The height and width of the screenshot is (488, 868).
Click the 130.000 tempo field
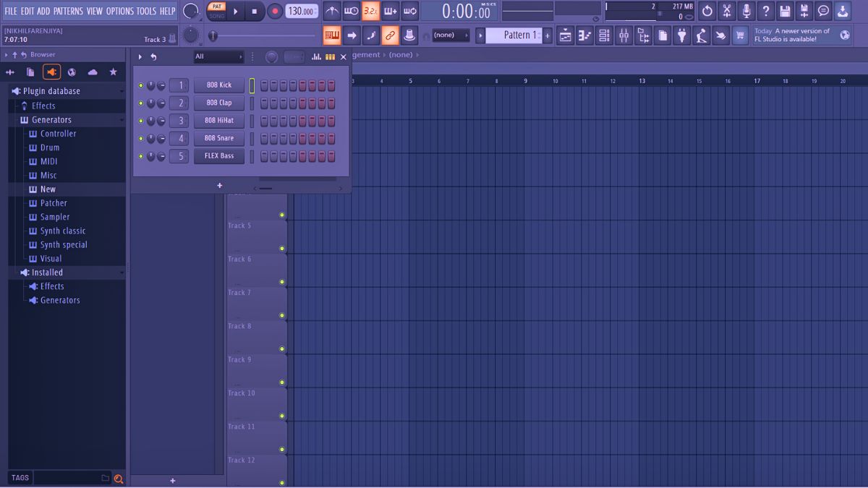302,11
